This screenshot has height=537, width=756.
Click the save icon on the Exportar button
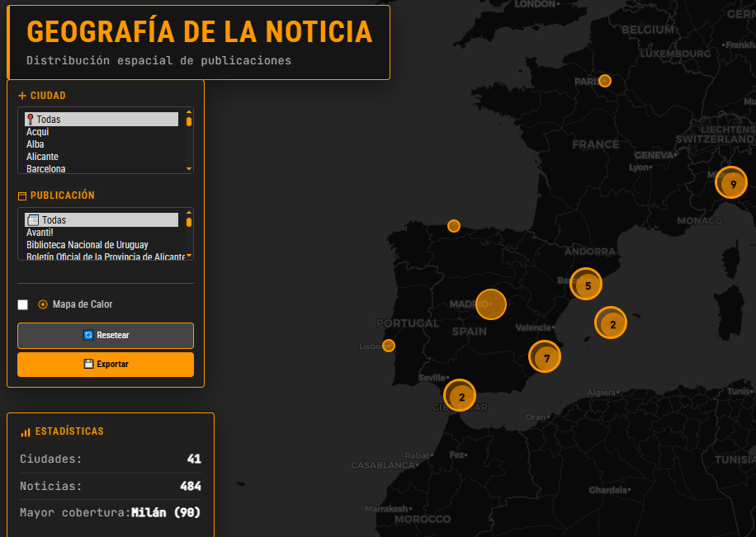[x=87, y=364]
